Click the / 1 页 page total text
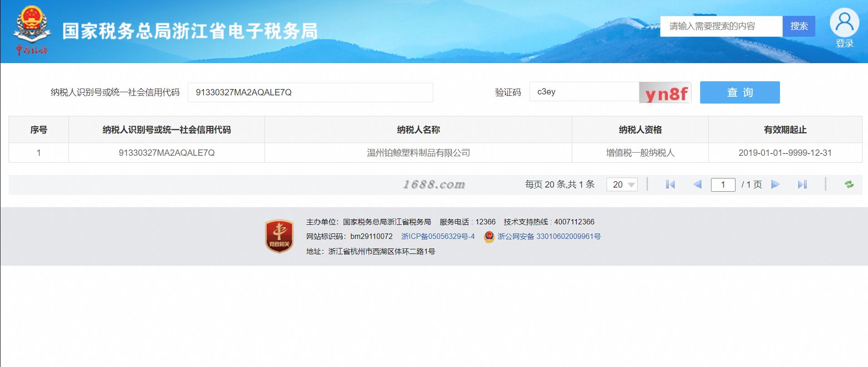Screen dimensions: 868x367 point(751,184)
